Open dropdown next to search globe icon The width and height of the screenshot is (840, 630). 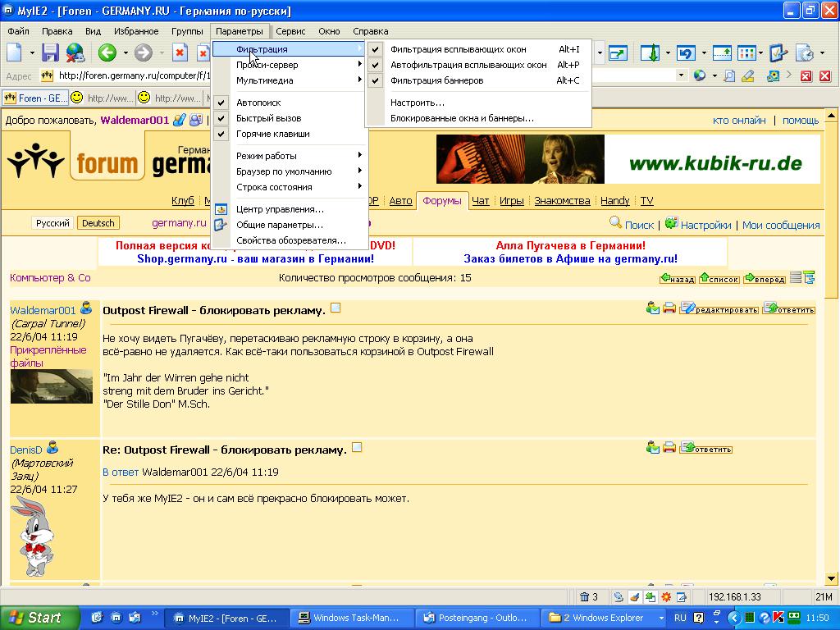point(714,75)
